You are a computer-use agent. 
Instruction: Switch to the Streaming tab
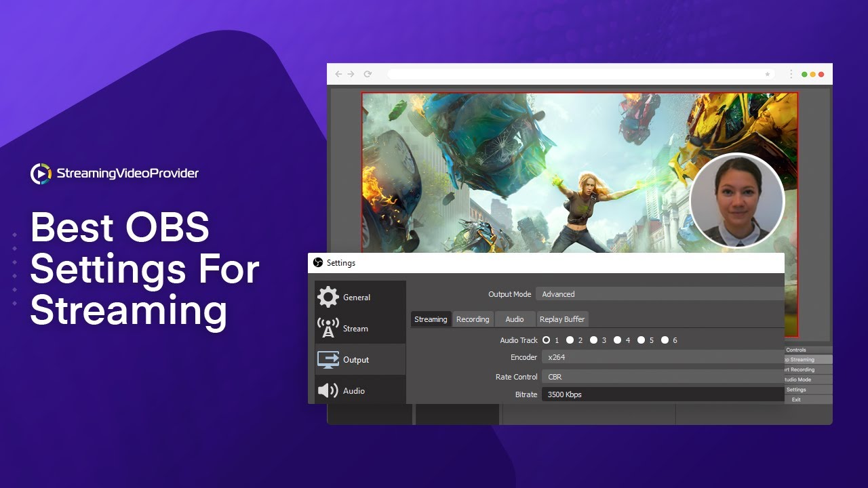pos(431,319)
